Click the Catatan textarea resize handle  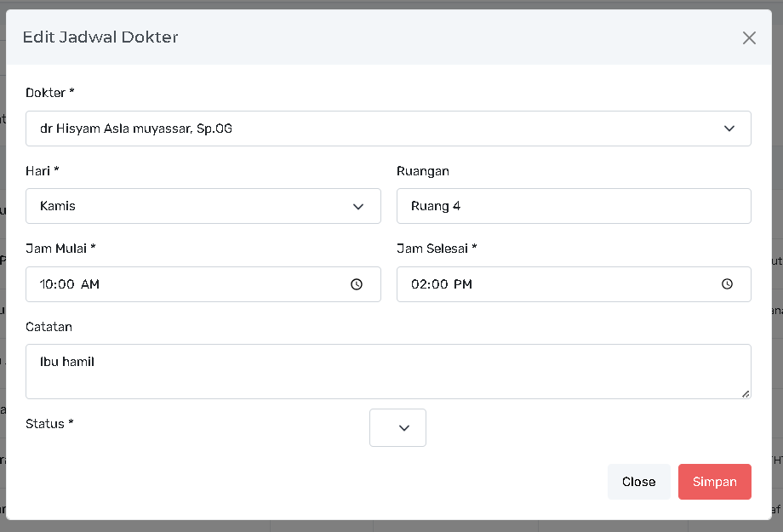[746, 393]
